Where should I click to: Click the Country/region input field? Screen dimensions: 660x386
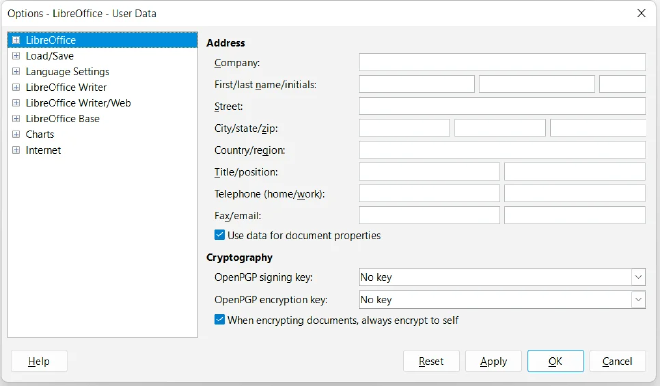click(502, 150)
